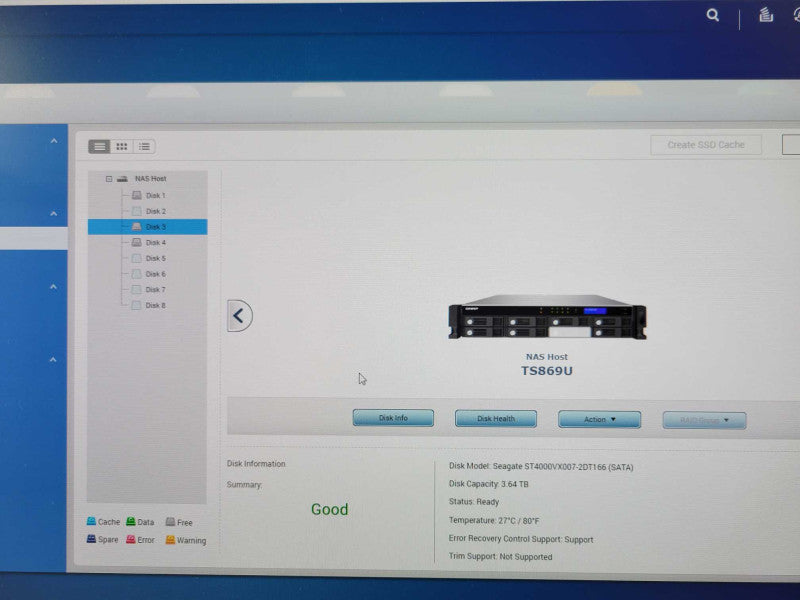
Task: Collapse the second left sidebar section chevron
Action: [54, 214]
